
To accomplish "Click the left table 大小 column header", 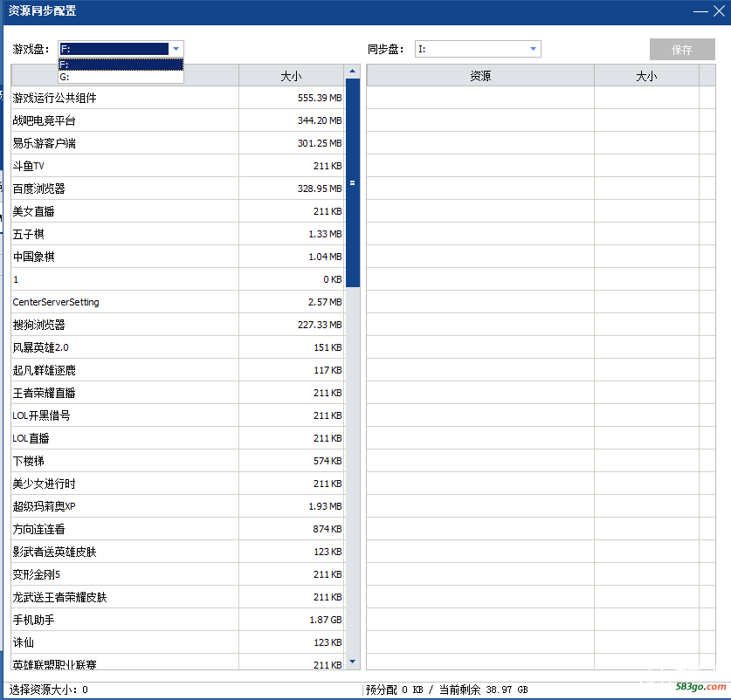I will point(292,76).
